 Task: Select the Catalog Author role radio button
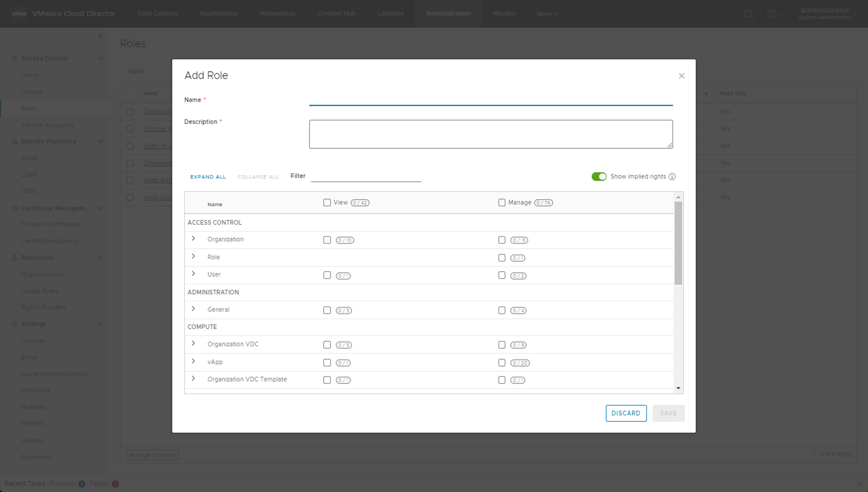click(130, 112)
